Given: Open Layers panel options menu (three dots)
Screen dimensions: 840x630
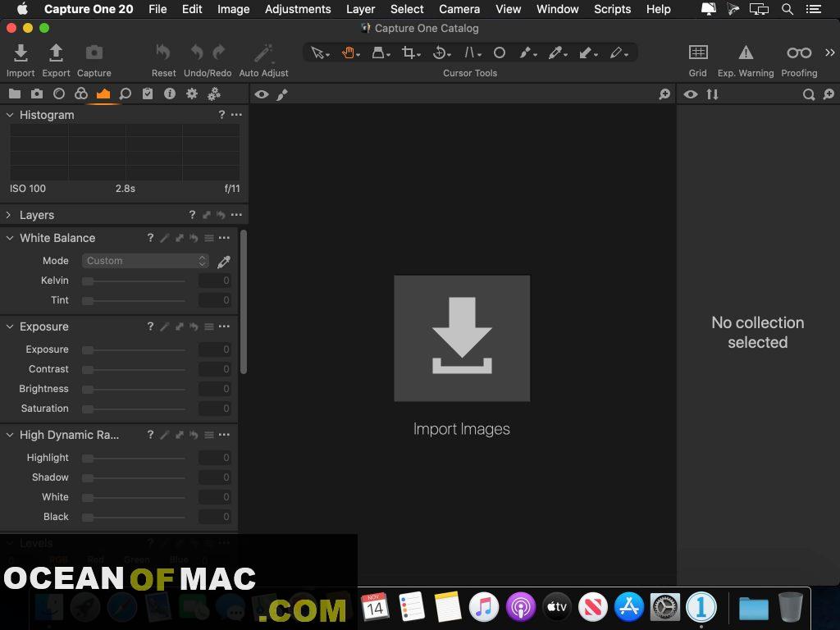Looking at the screenshot, I should pyautogui.click(x=236, y=215).
